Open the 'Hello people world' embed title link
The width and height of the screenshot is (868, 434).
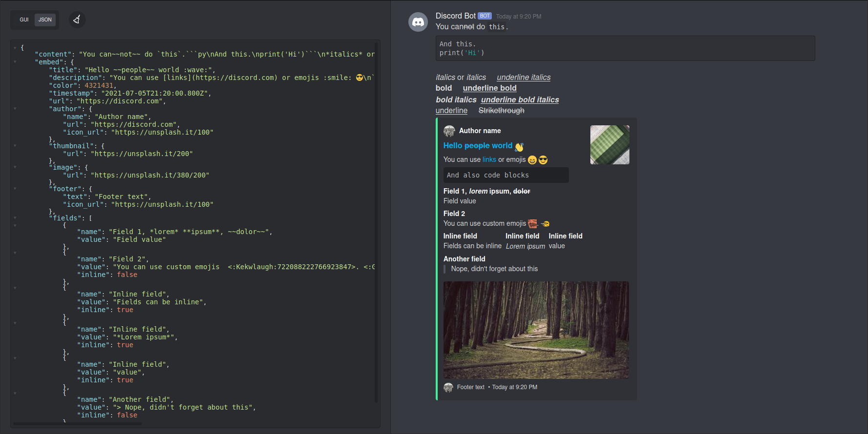(478, 145)
